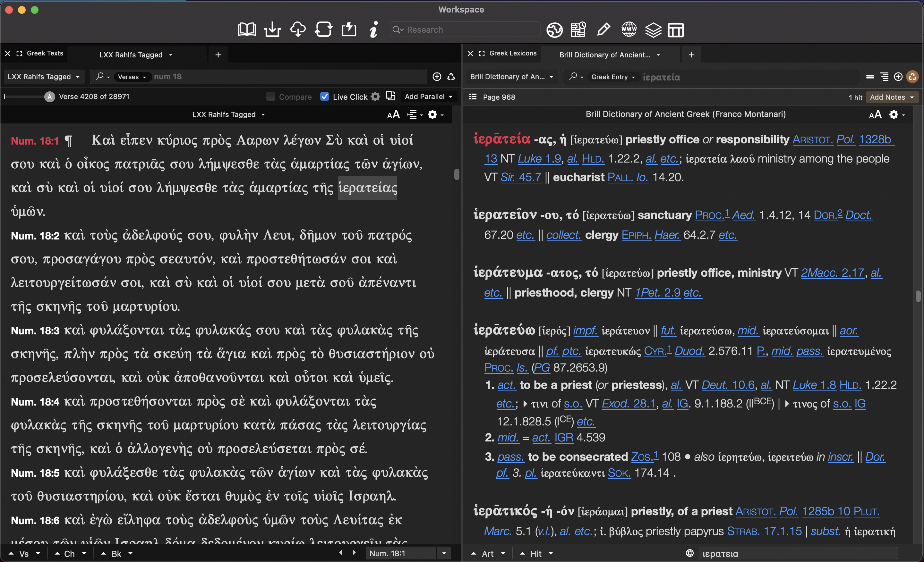Follow the Luke 1.9 reference link
924x562 pixels.
[x=539, y=159]
